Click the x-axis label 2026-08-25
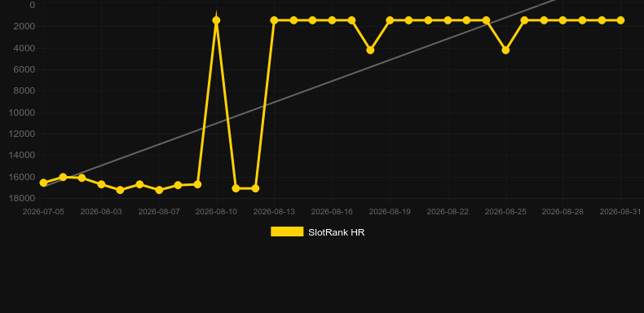This screenshot has width=644, height=313. coord(505,212)
